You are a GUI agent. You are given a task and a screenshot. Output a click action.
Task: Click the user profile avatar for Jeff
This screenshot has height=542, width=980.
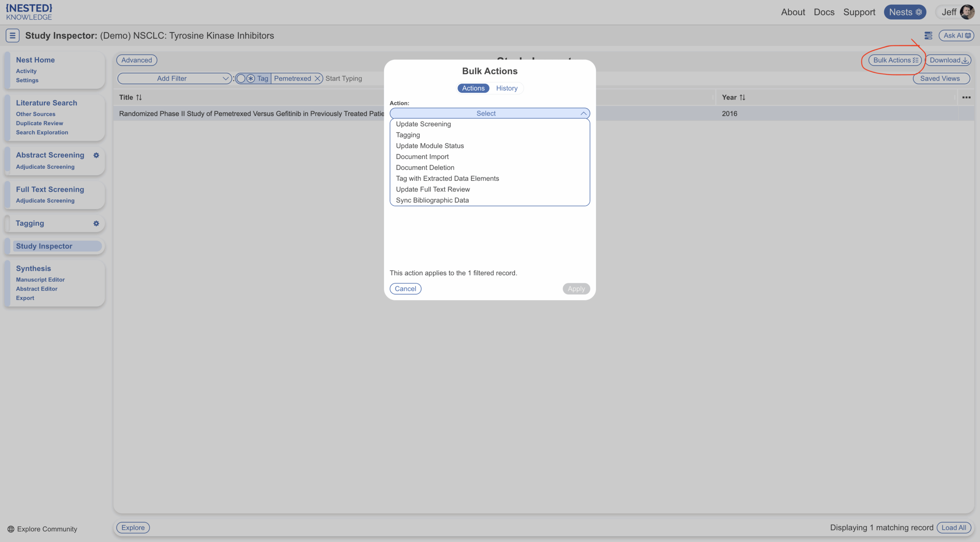[967, 12]
